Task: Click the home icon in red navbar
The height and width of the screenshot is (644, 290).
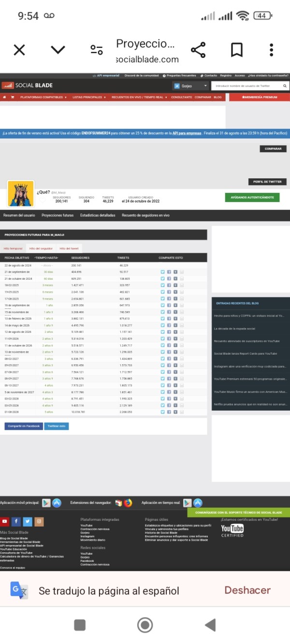Action: pyautogui.click(x=5, y=97)
